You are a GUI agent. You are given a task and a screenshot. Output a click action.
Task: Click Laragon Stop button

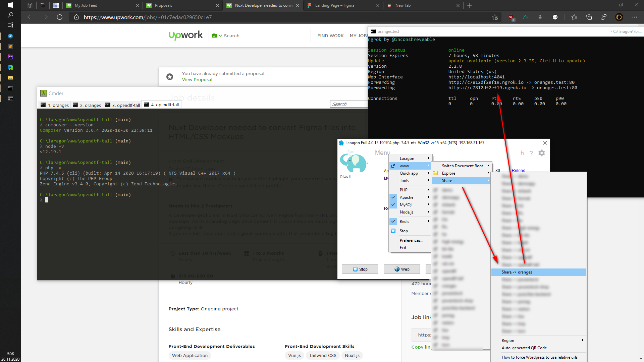point(360,269)
